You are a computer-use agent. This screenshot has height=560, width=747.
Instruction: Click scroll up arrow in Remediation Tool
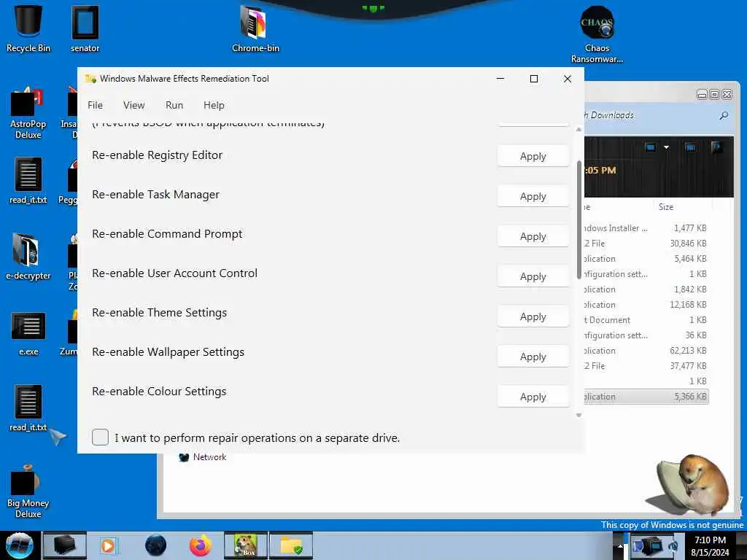[x=578, y=129]
